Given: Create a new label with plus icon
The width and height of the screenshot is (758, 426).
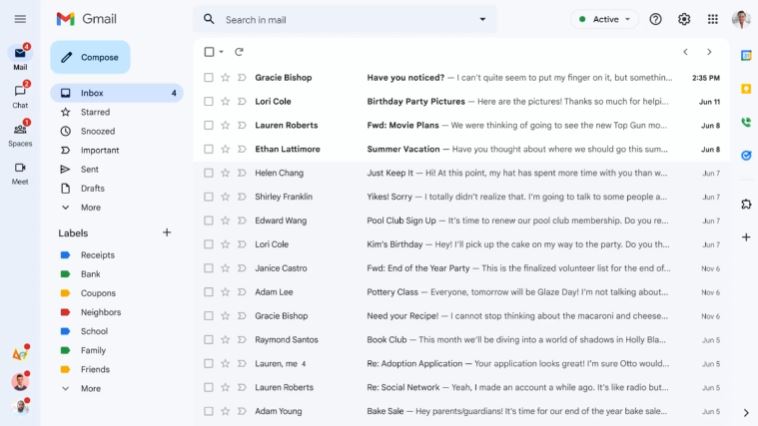Looking at the screenshot, I should click(167, 233).
